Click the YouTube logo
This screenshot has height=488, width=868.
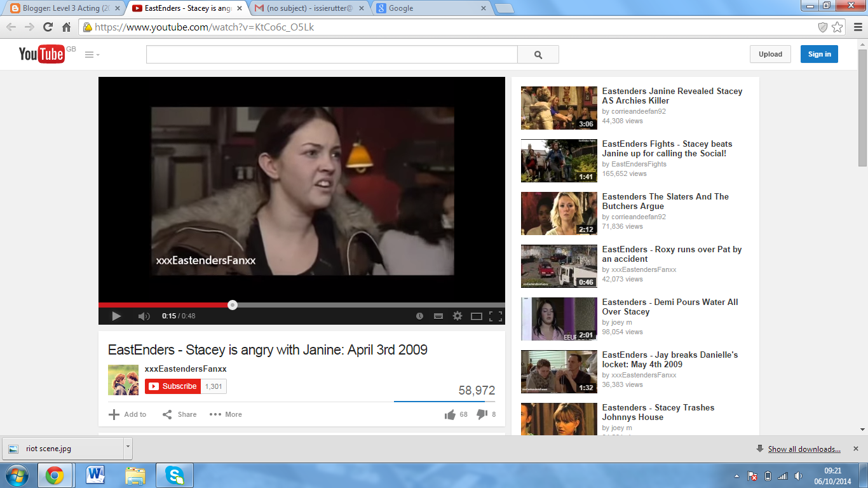coord(41,54)
